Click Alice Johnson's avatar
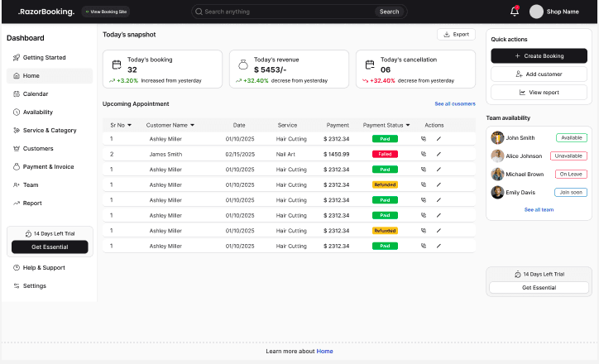599x364 pixels. 497,156
